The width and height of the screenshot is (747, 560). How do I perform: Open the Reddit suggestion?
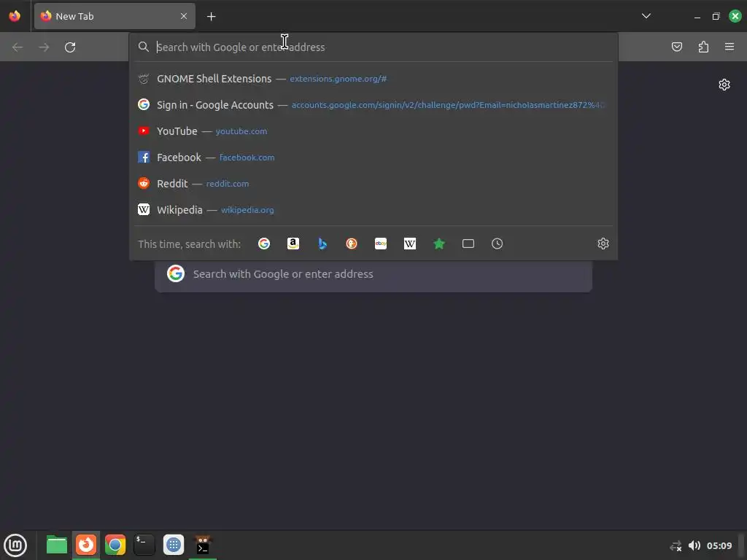374,183
